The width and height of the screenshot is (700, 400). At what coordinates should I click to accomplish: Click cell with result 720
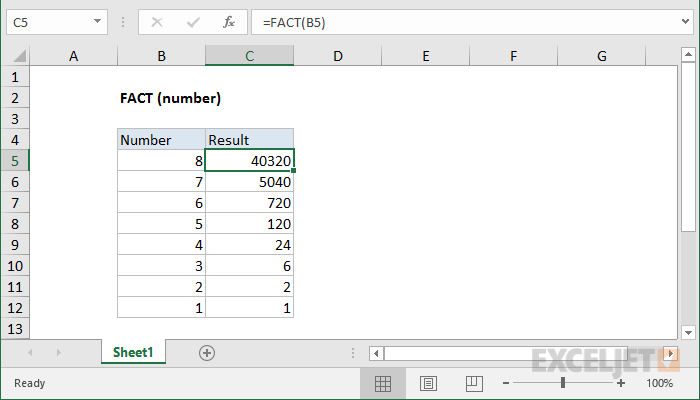coord(249,203)
